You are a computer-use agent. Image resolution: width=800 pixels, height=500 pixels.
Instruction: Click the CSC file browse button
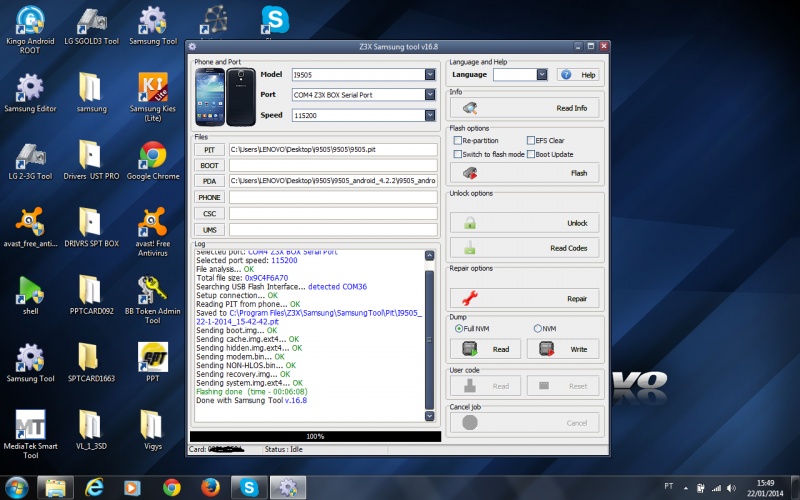209,214
